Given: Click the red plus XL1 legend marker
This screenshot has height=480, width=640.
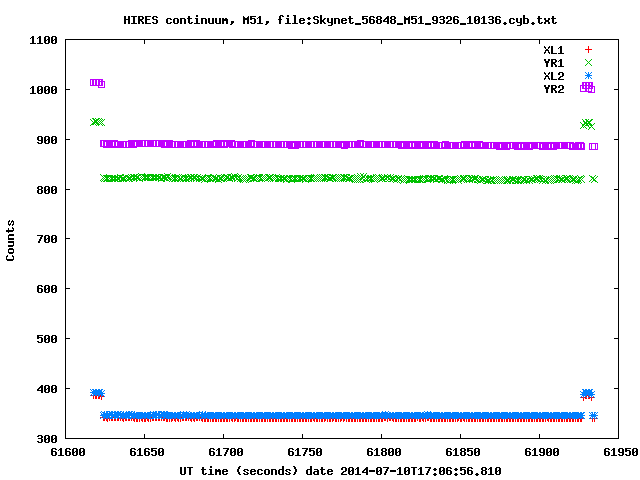Looking at the screenshot, I should (588, 50).
